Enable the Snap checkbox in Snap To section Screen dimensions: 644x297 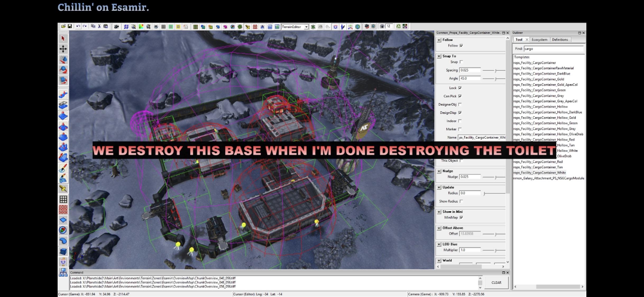click(x=461, y=62)
